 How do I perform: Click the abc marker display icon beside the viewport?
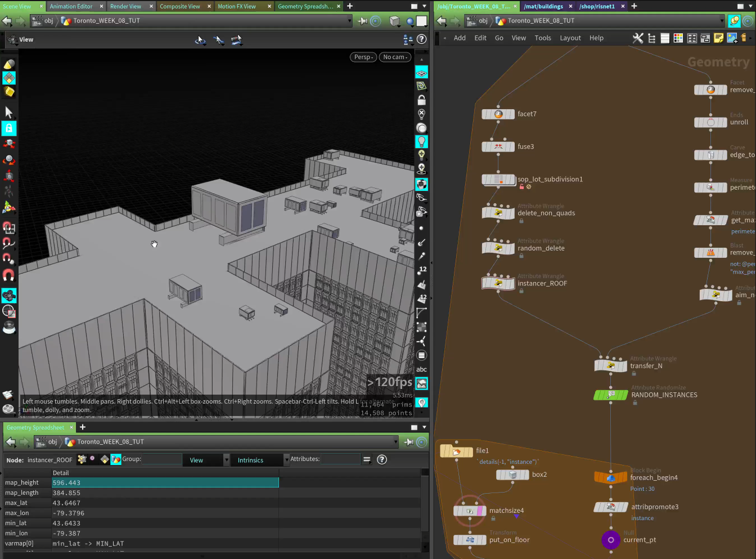[422, 369]
